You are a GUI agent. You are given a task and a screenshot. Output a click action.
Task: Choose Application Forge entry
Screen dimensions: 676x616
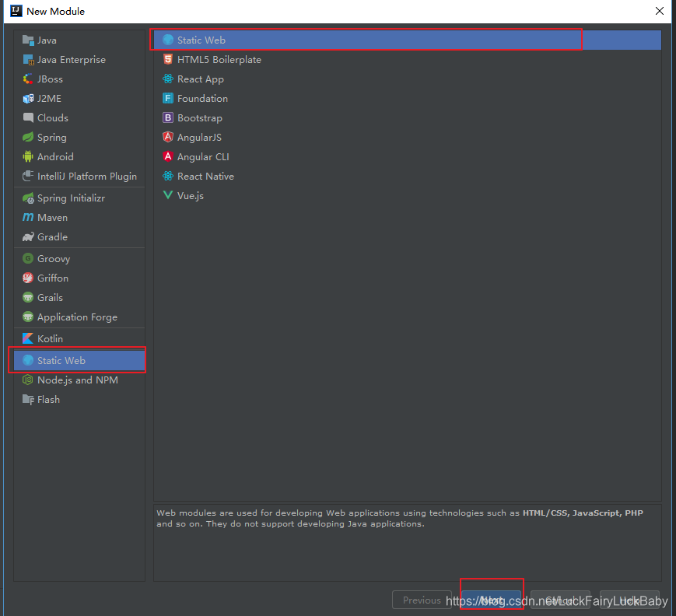(x=79, y=317)
